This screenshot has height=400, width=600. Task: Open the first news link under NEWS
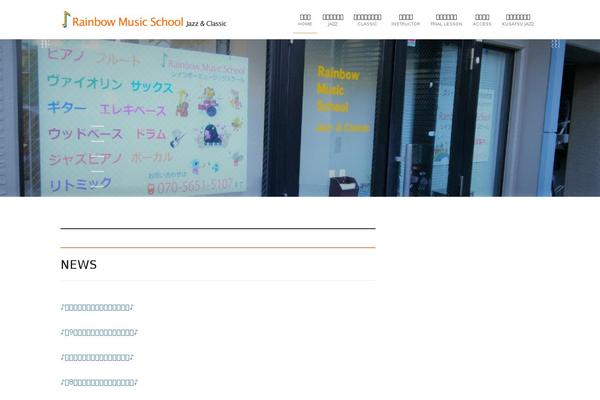[97, 307]
